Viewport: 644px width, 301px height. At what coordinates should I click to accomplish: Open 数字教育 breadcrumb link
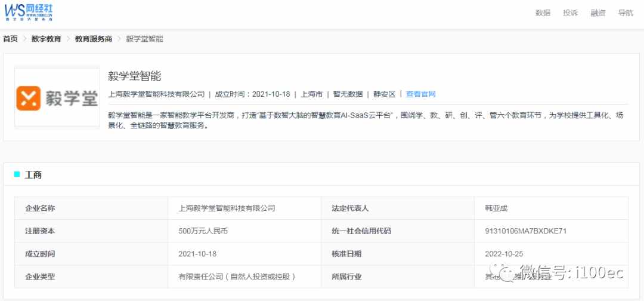[x=47, y=39]
